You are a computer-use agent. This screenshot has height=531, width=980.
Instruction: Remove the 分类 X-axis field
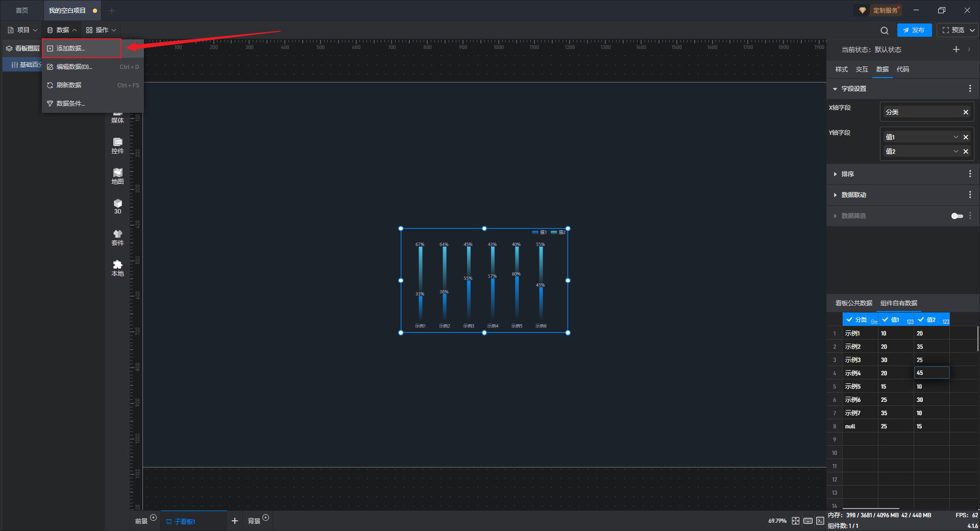pos(966,112)
